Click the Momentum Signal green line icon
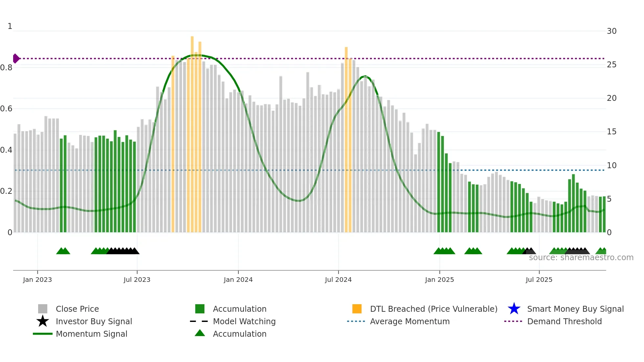Image resolution: width=644 pixels, height=362 pixels. point(43,334)
